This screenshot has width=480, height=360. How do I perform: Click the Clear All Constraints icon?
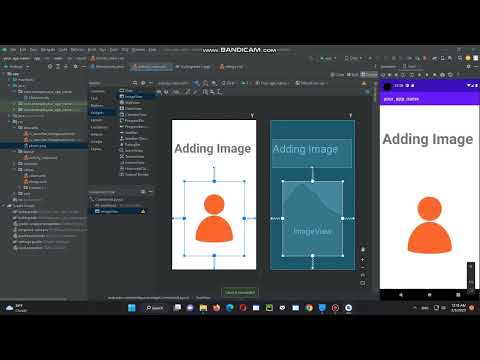[x=187, y=92]
